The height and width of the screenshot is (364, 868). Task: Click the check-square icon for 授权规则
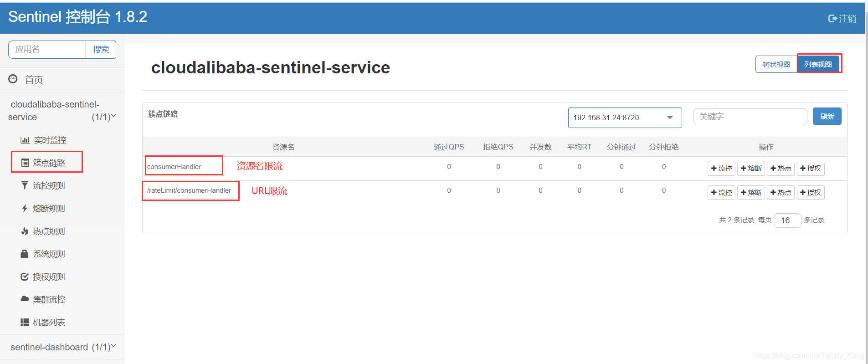[25, 277]
